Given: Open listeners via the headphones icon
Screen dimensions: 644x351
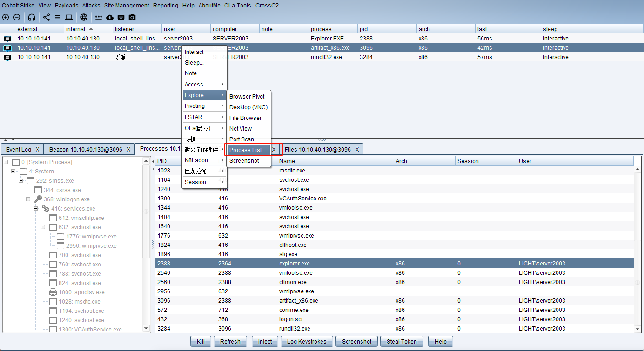Looking at the screenshot, I should [32, 17].
